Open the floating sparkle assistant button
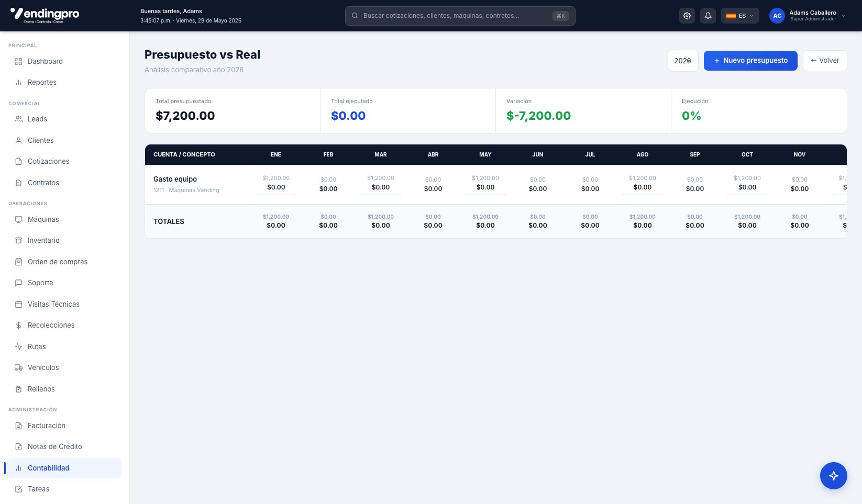The height and width of the screenshot is (504, 862). 834,476
